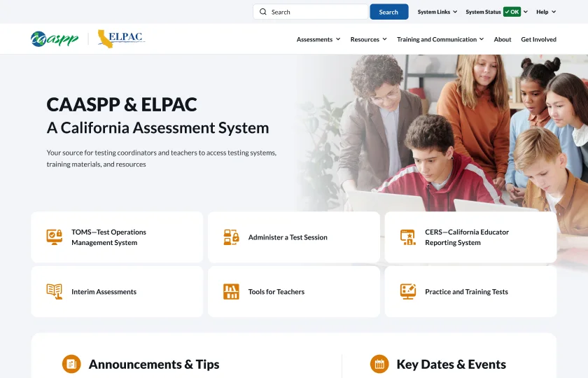
Task: Click the Announcements & Tips clipboard icon
Action: (x=71, y=364)
